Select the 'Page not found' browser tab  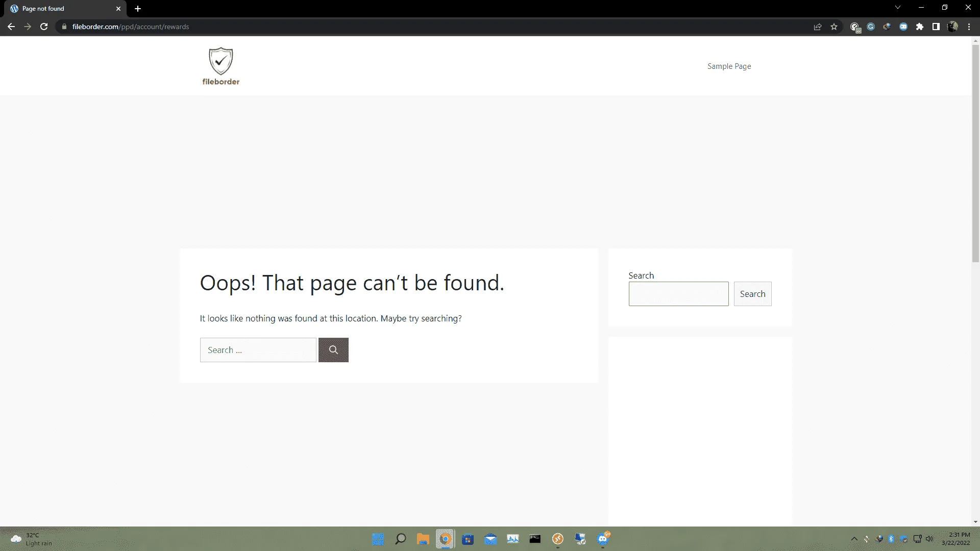click(x=66, y=9)
